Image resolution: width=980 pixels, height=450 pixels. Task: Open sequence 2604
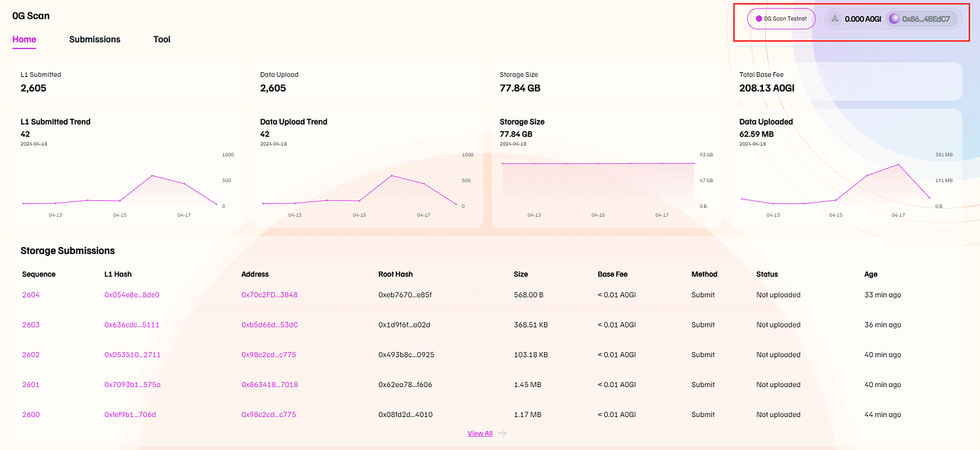pos(31,295)
